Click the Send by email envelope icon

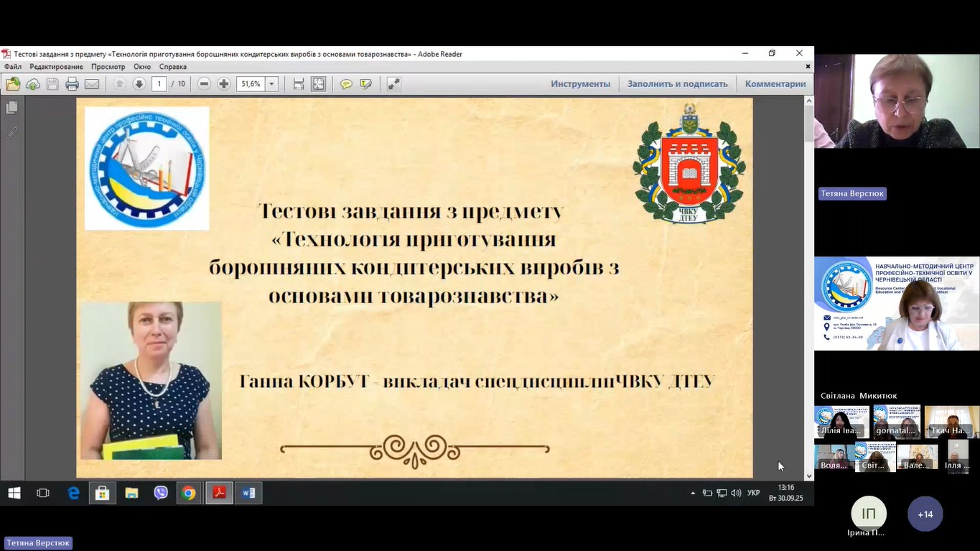(92, 84)
